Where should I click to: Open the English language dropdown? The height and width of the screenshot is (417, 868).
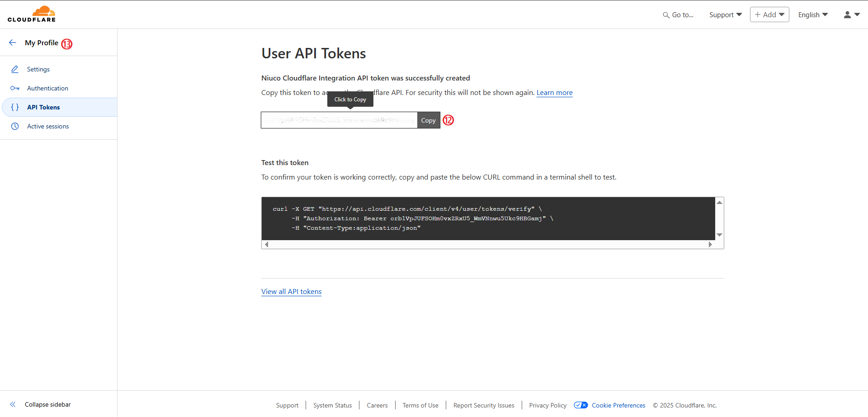coord(813,14)
